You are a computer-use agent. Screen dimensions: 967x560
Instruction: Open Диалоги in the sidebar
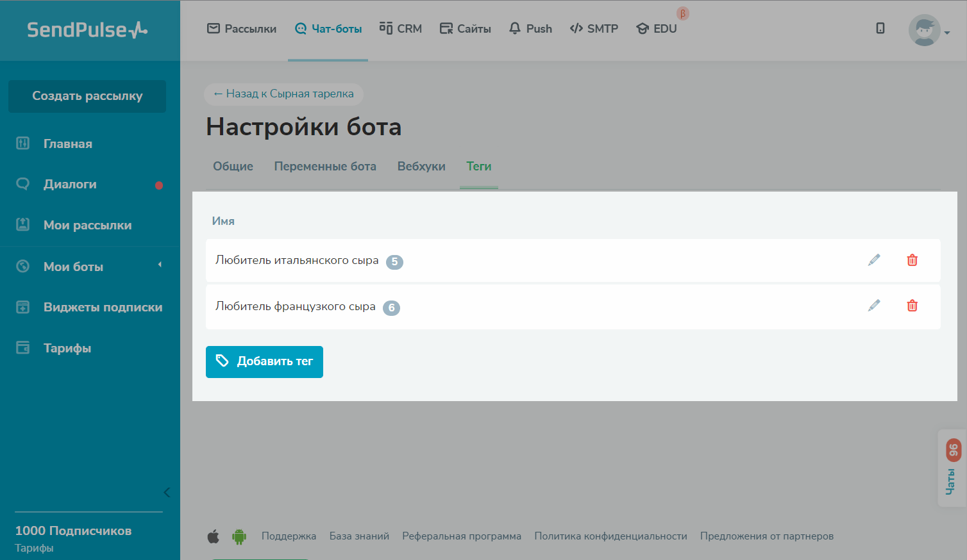(70, 185)
